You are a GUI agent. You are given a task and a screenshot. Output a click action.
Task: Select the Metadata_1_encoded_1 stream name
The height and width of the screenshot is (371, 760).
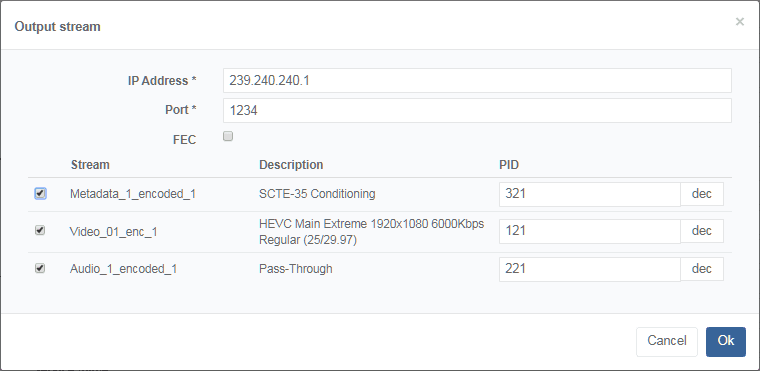pos(133,194)
